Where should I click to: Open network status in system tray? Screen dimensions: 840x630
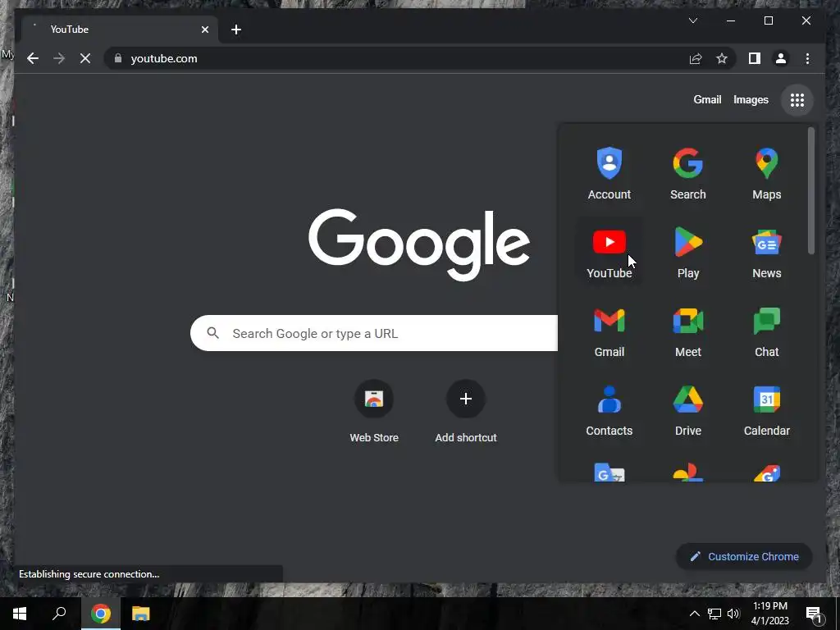tap(714, 614)
